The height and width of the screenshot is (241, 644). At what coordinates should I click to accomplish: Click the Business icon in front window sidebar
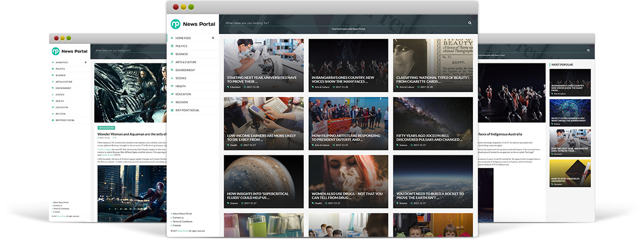pos(172,54)
